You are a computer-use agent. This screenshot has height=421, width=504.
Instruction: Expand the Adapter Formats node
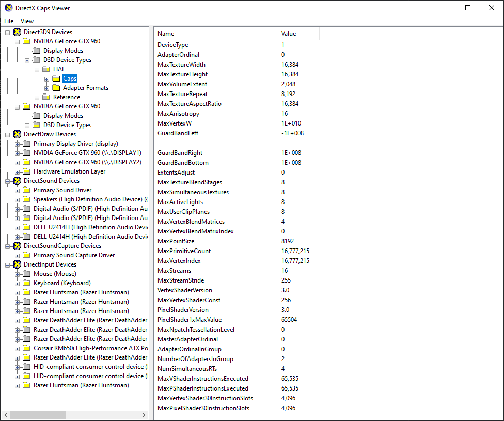click(47, 88)
